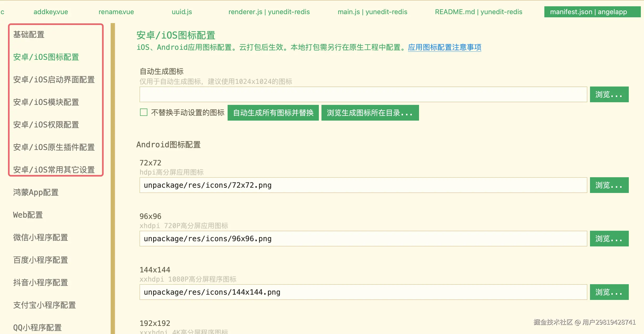This screenshot has width=644, height=334.
Task: Browse for the auto-generate icon source image
Action: (609, 94)
